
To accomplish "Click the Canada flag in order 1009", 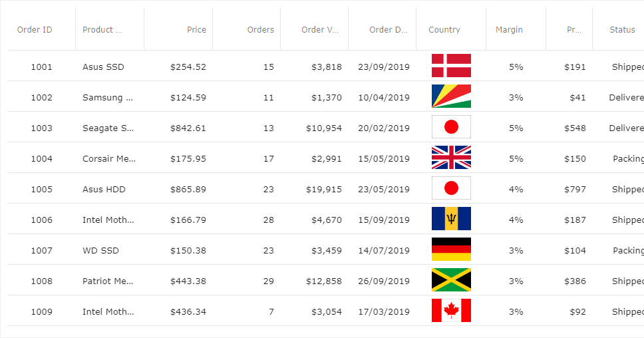I will (451, 311).
